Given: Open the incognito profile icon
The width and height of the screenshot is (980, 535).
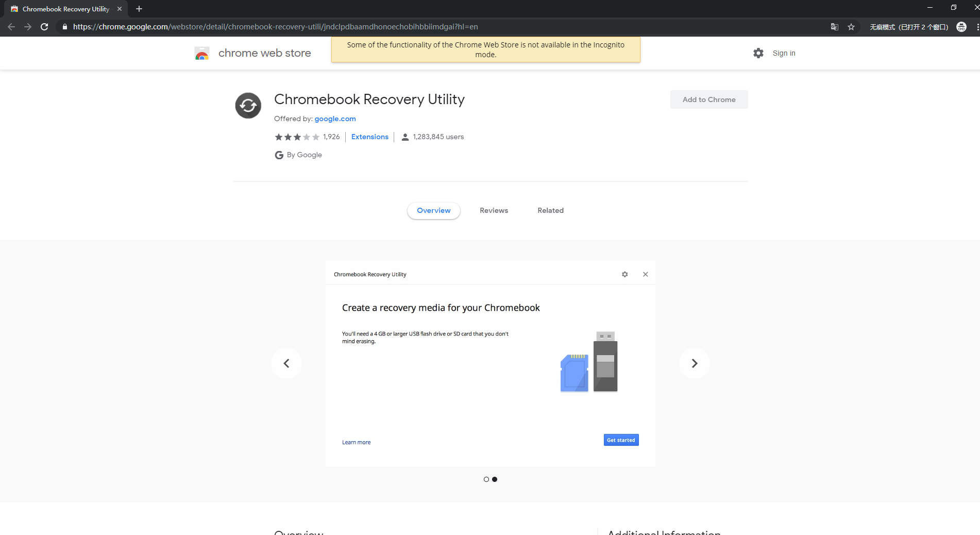Looking at the screenshot, I should click(x=961, y=27).
